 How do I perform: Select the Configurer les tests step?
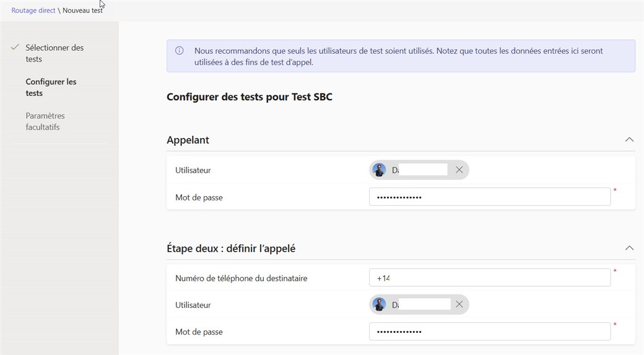coord(51,87)
